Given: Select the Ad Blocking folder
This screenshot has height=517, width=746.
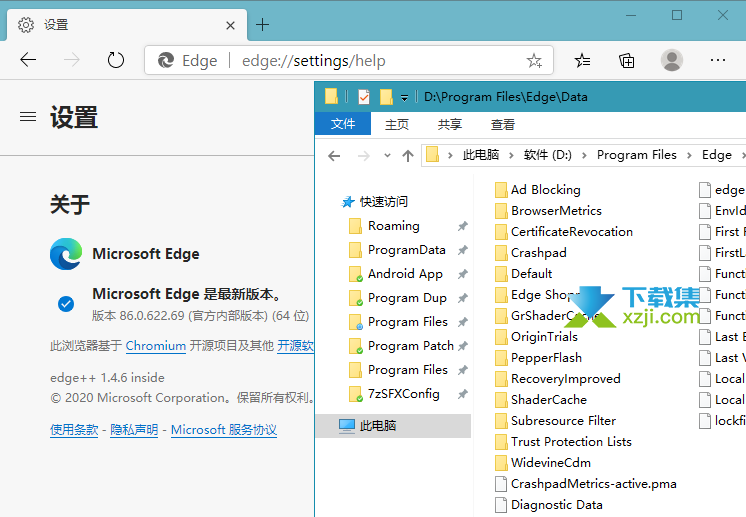Looking at the screenshot, I should (538, 190).
